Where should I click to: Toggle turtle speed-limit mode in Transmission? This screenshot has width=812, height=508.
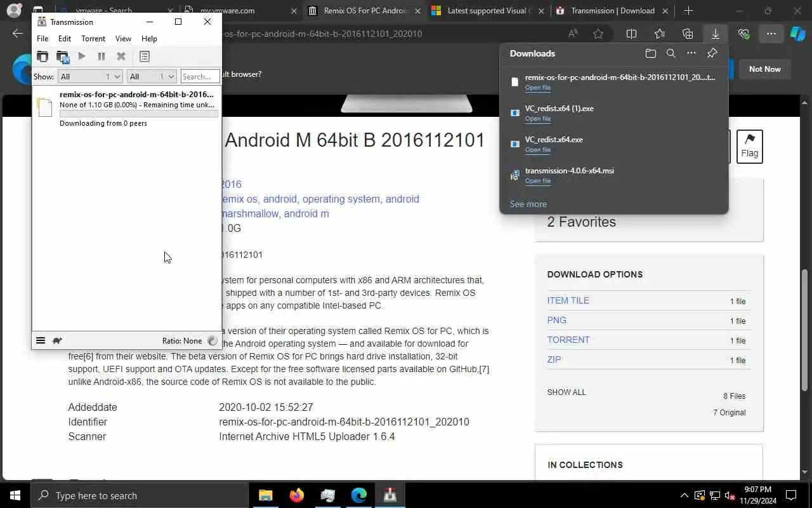pyautogui.click(x=57, y=340)
